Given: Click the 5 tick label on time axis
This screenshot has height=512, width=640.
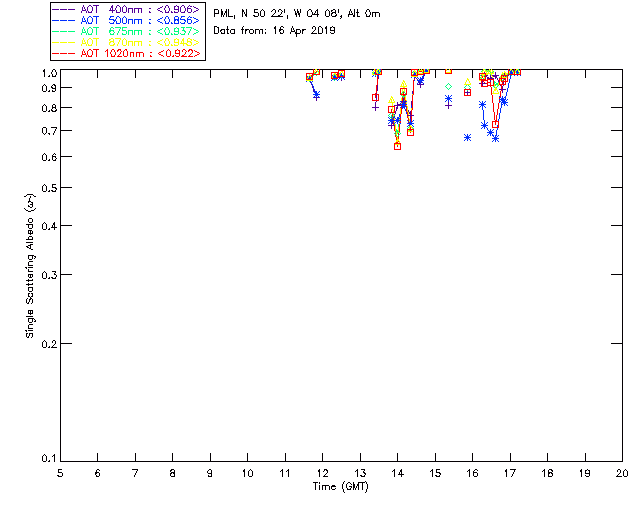Looking at the screenshot, I should point(60,472).
